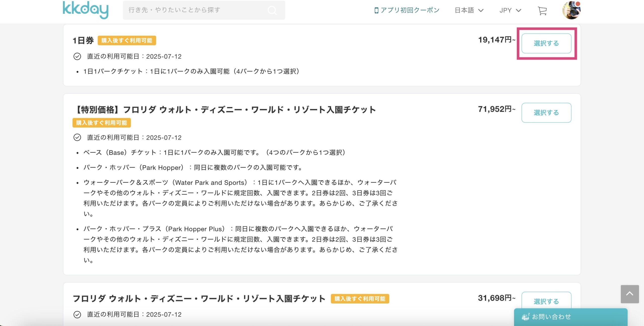
Task: Click 購入後すぐ利用可能 badge in the 31,698円 card
Action: tap(360, 299)
